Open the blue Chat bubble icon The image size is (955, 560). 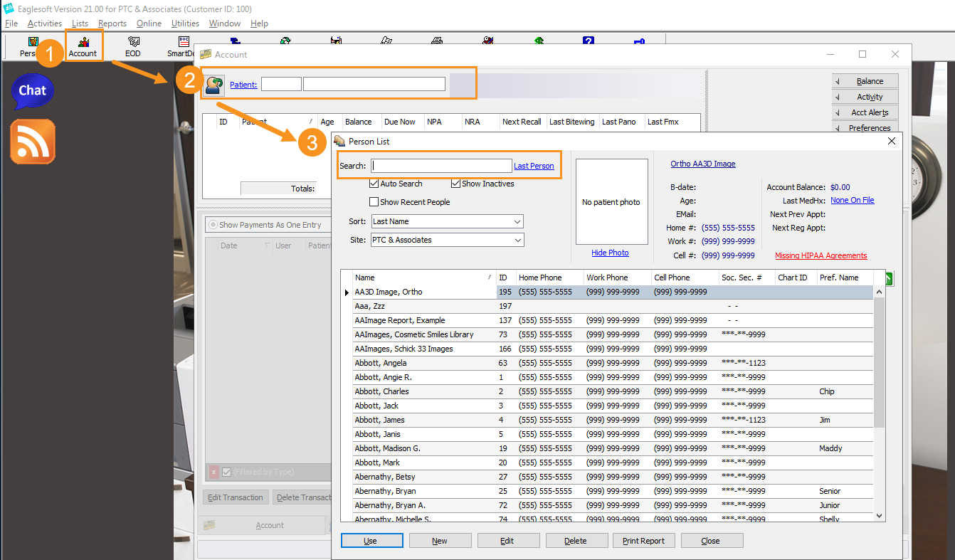(x=32, y=91)
